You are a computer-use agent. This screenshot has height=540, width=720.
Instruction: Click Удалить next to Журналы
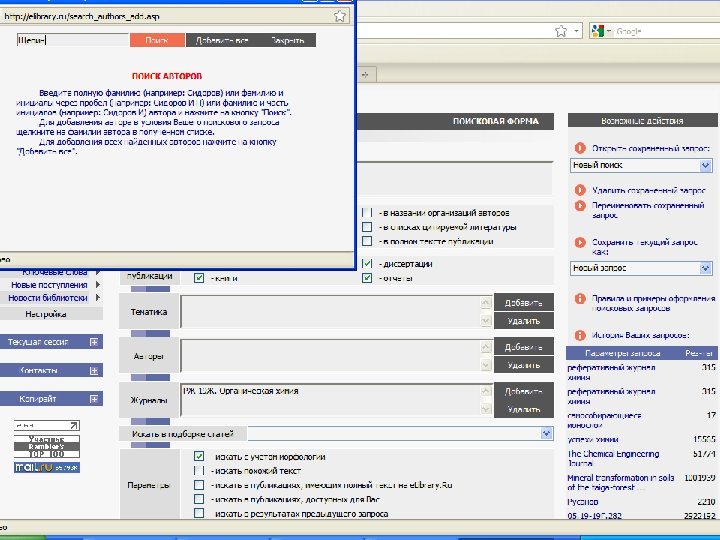point(523,409)
